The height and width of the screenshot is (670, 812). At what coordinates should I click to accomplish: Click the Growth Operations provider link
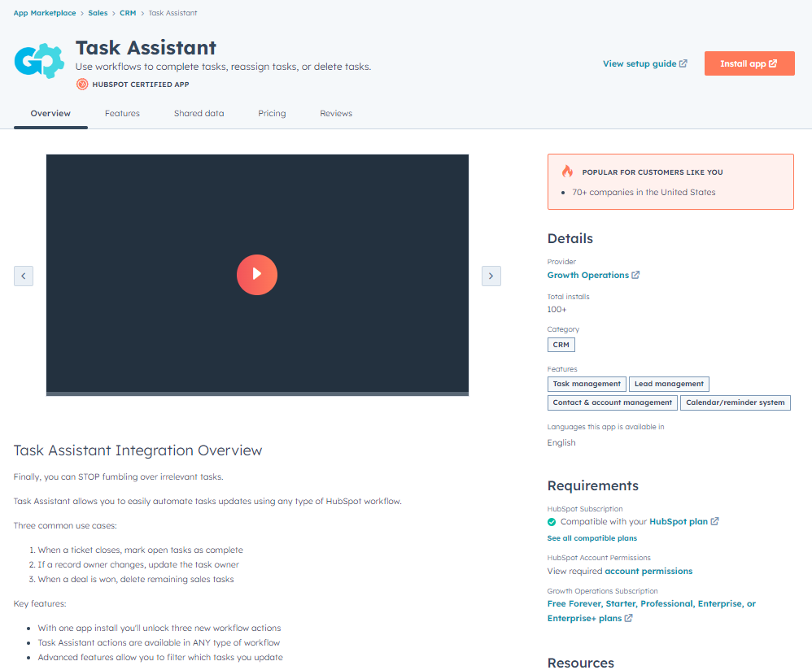588,275
